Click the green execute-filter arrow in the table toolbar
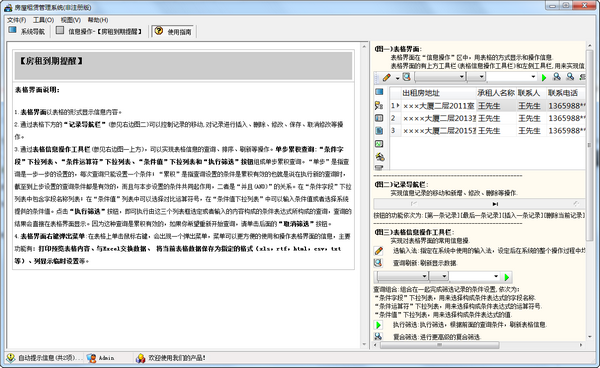This screenshot has height=368, width=600. pyautogui.click(x=544, y=78)
